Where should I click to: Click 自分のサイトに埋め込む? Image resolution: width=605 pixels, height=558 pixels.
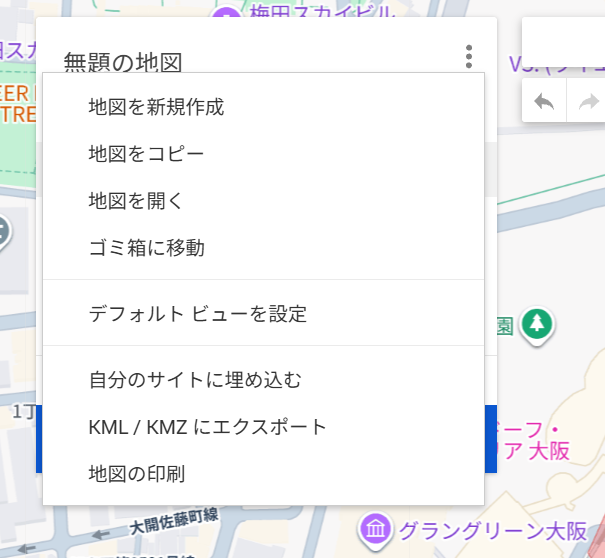(264, 380)
